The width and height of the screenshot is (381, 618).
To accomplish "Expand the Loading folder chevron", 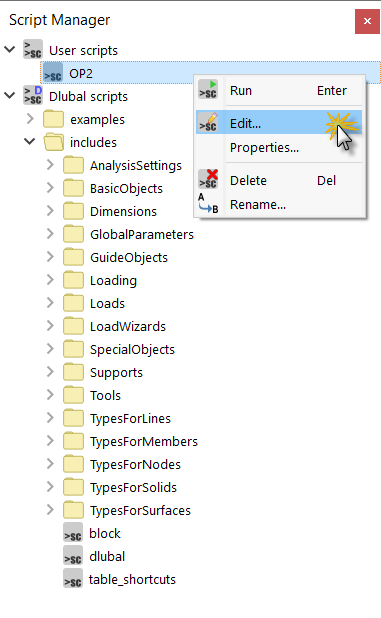I will [50, 279].
